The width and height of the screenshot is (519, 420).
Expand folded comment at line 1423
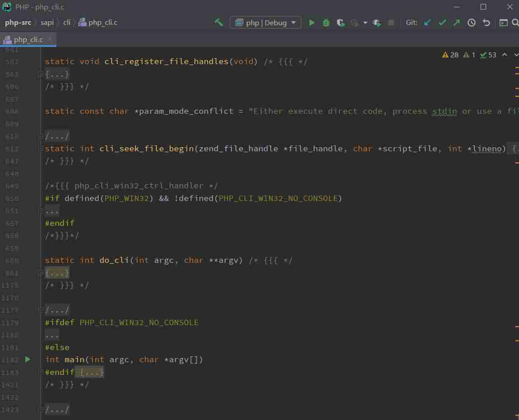tap(57, 410)
